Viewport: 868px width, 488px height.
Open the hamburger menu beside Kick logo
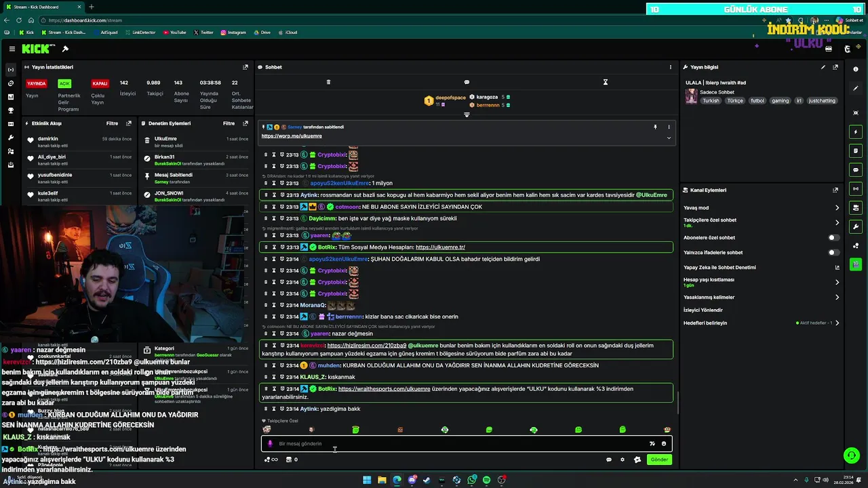12,49
